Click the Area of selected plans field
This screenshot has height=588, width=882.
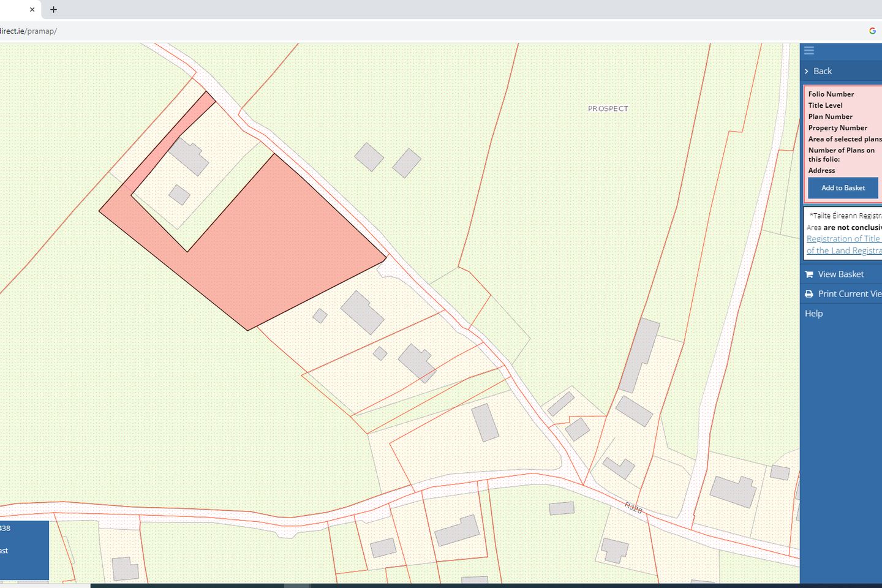click(844, 139)
